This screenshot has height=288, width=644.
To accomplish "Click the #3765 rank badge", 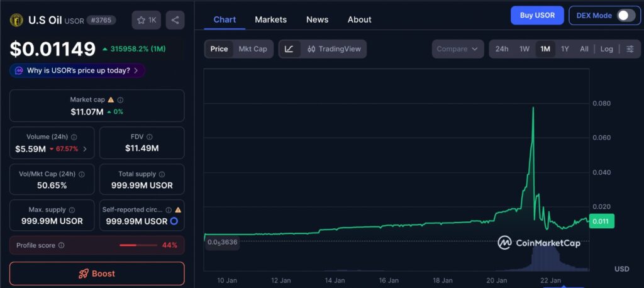I will coord(101,19).
